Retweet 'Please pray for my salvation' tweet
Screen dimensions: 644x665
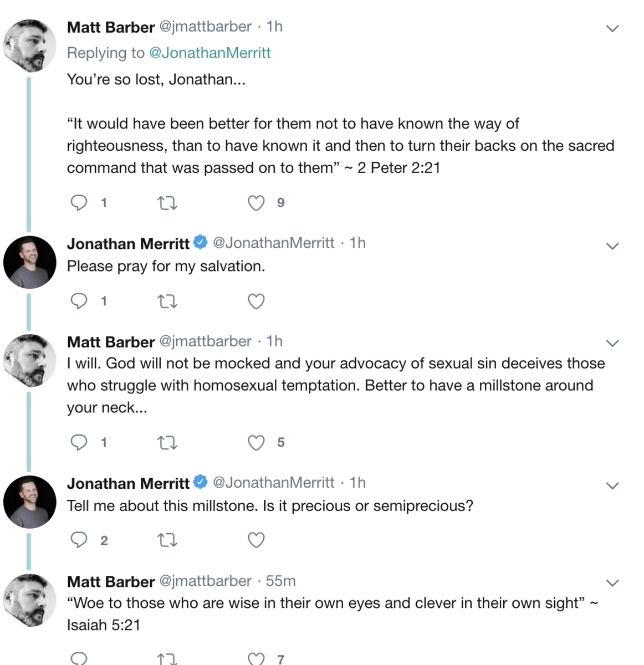tap(167, 301)
